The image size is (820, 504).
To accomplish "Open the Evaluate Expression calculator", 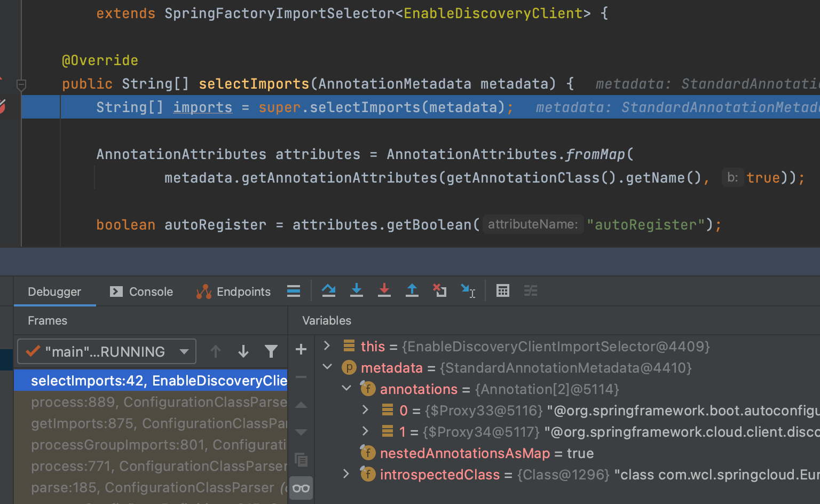I will coord(503,290).
